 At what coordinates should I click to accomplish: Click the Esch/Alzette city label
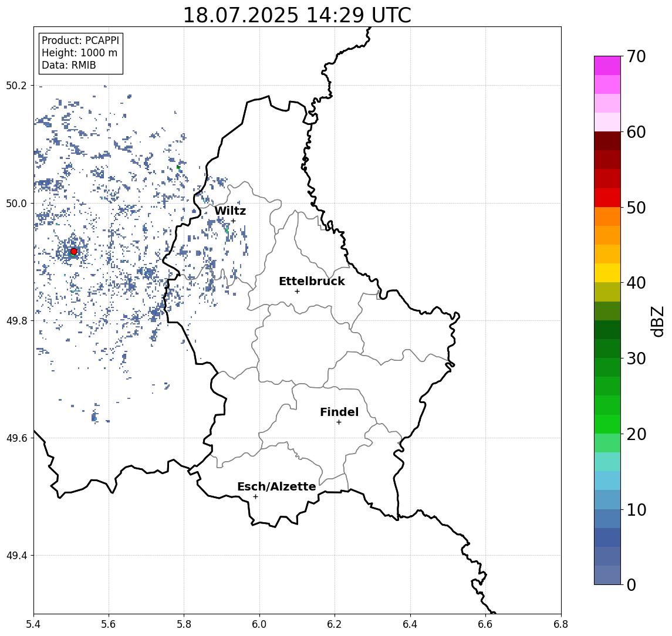click(276, 486)
